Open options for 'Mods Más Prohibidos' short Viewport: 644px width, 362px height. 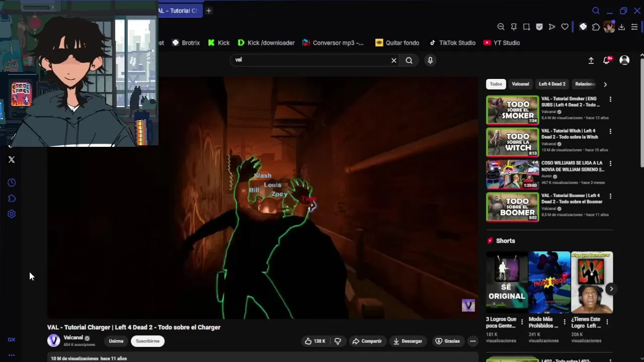tap(564, 322)
